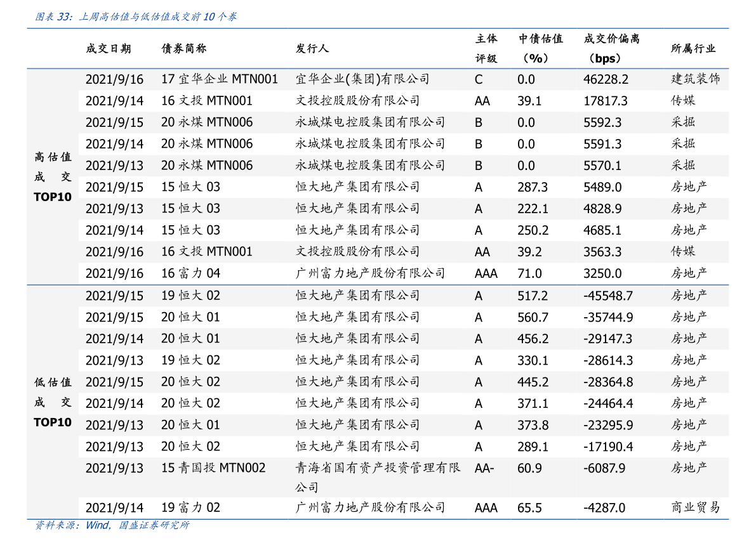This screenshot has height=543, width=756.
Task: Select issuer '青海省国有资产投资管理有限公司'
Action: pos(378,478)
